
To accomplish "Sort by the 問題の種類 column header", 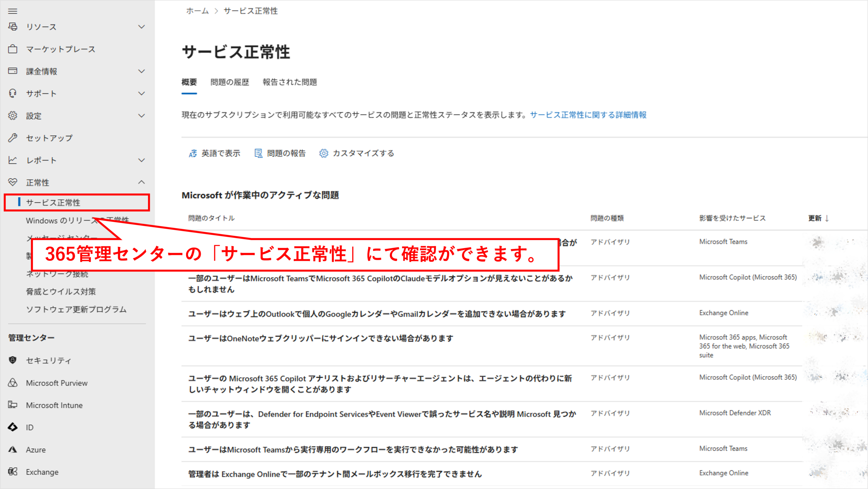I will point(607,218).
